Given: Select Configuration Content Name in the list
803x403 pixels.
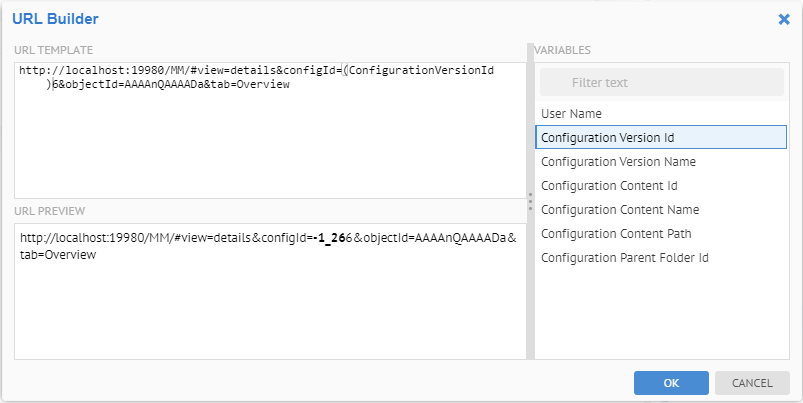Looking at the screenshot, I should [620, 210].
